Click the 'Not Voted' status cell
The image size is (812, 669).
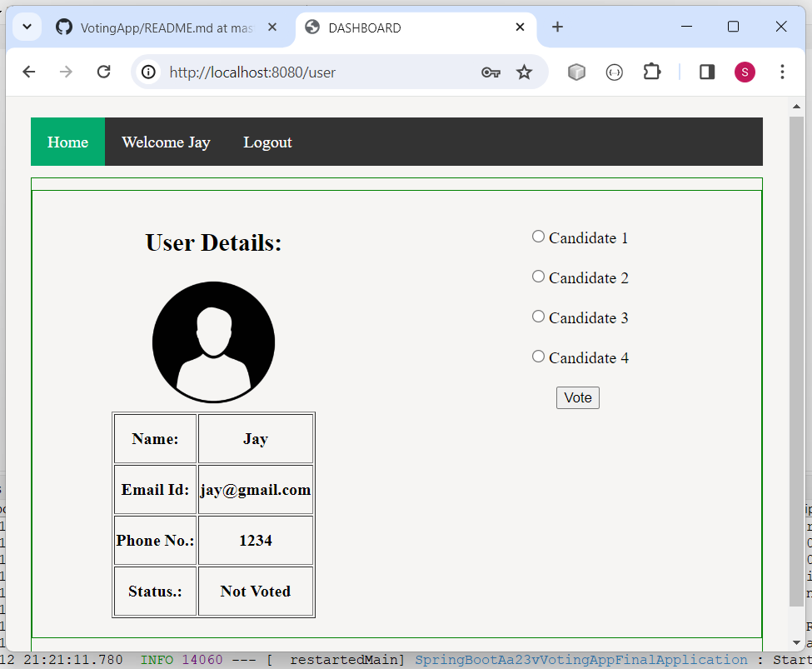point(256,591)
